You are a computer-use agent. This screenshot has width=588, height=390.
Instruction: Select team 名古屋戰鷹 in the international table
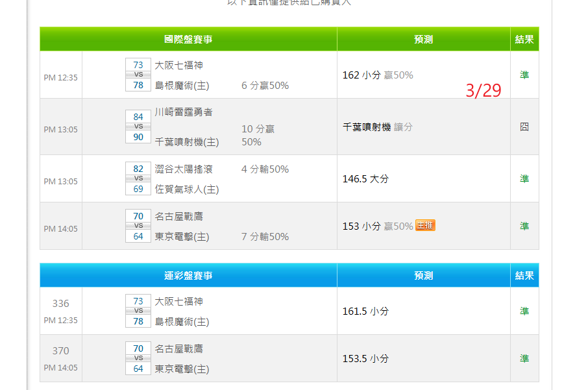coord(179,216)
